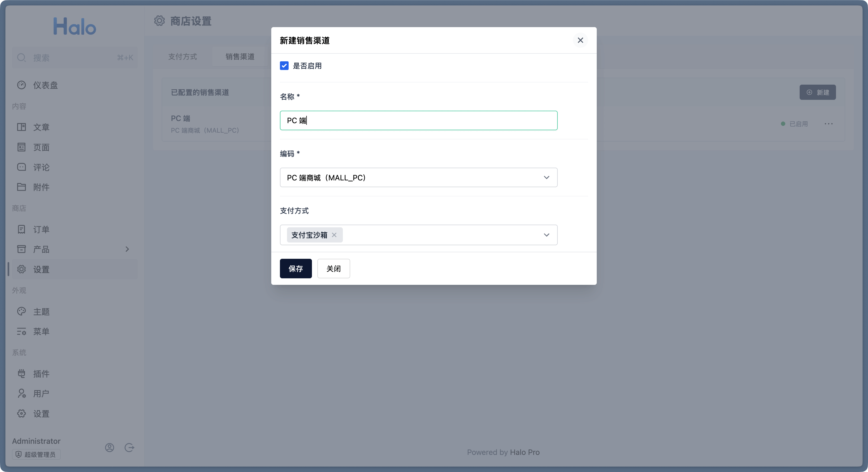The width and height of the screenshot is (868, 472).
Task: Click the attachments folder icon
Action: tap(22, 187)
